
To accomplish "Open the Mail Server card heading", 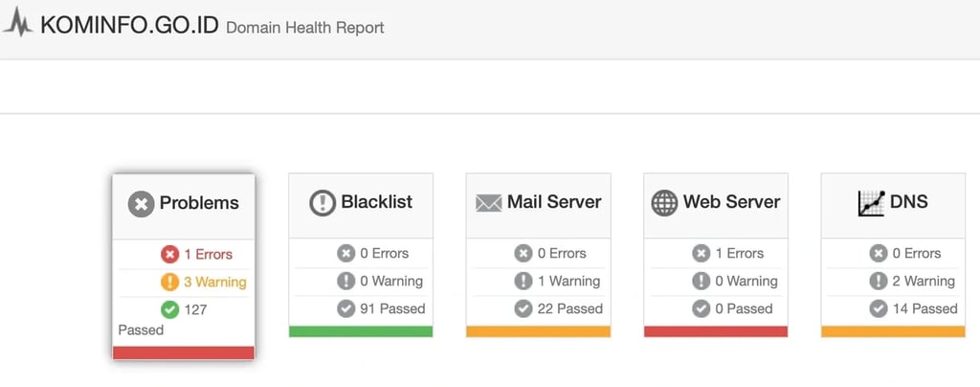I will 554,202.
